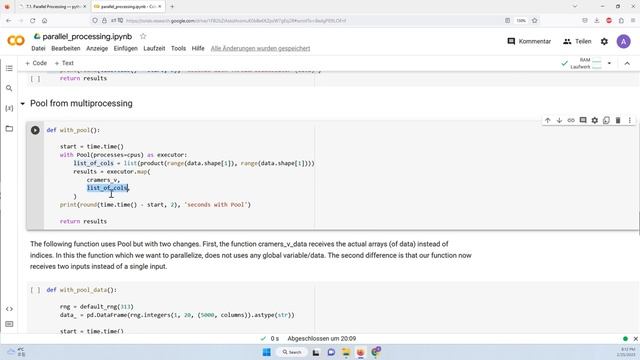Open the account avatar menu
This screenshot has width=640, height=360.
(623, 41)
